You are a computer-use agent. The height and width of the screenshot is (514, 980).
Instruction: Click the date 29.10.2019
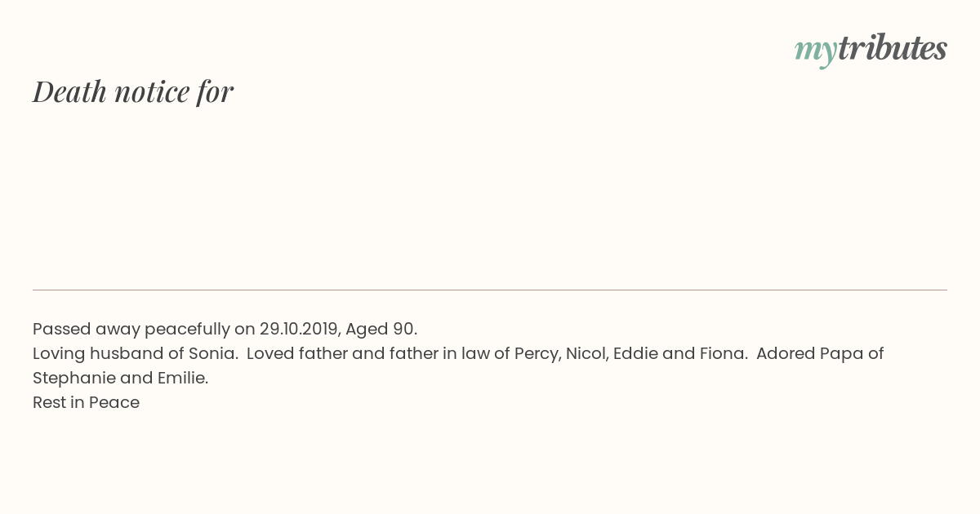pos(300,329)
